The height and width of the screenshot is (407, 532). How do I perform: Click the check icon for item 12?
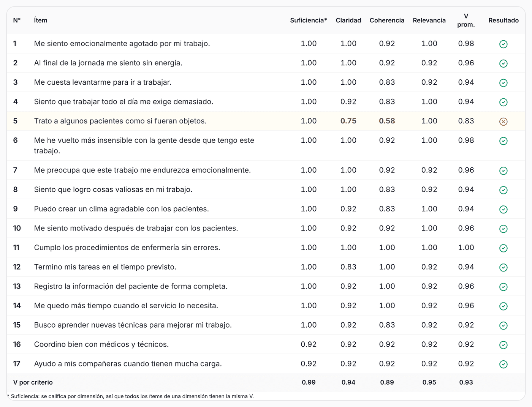[503, 267]
